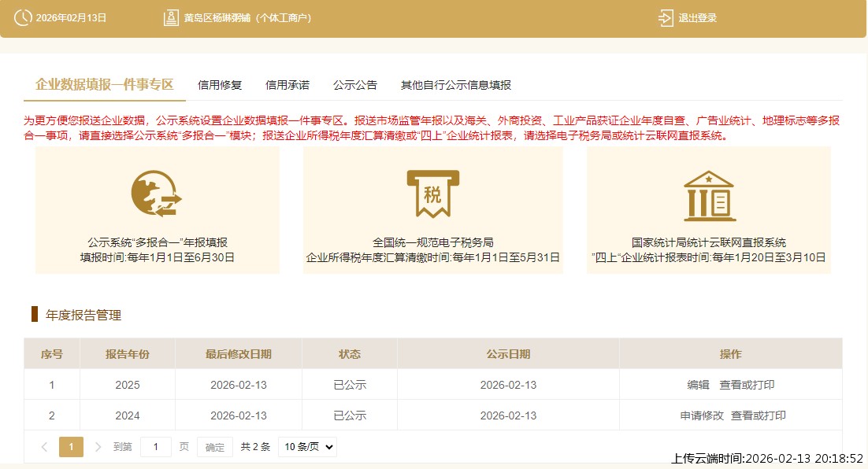Click the previous page arrow in pagination
Screen dimensions: 868x469
point(44,446)
